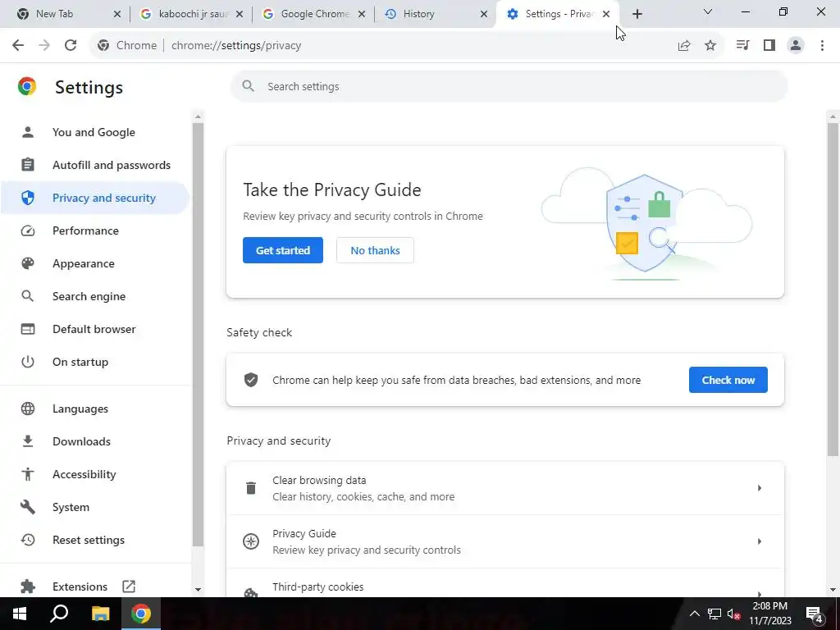840x630 pixels.
Task: Bookmark this page with the star icon
Action: click(x=710, y=46)
